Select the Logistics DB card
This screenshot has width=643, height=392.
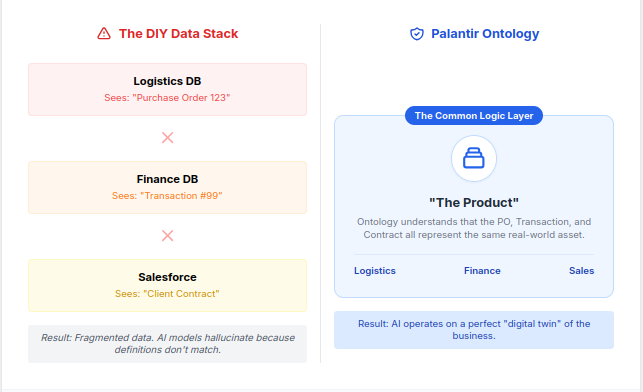[167, 89]
